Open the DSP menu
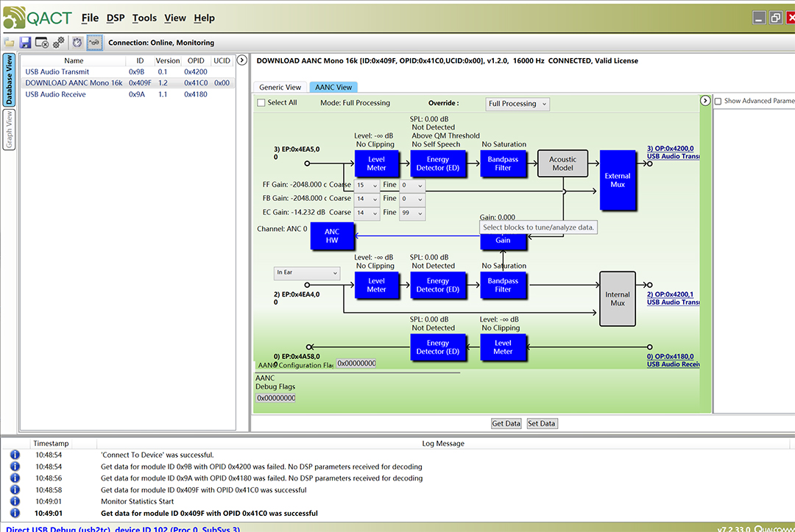 point(116,18)
